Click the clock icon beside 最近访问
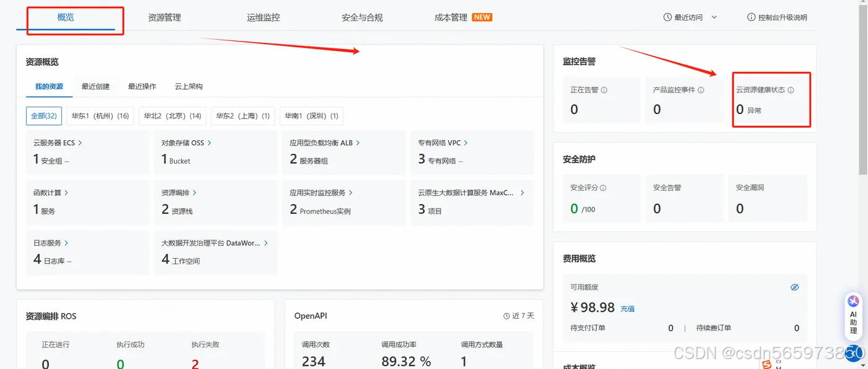Image resolution: width=868 pixels, height=369 pixels. point(668,17)
